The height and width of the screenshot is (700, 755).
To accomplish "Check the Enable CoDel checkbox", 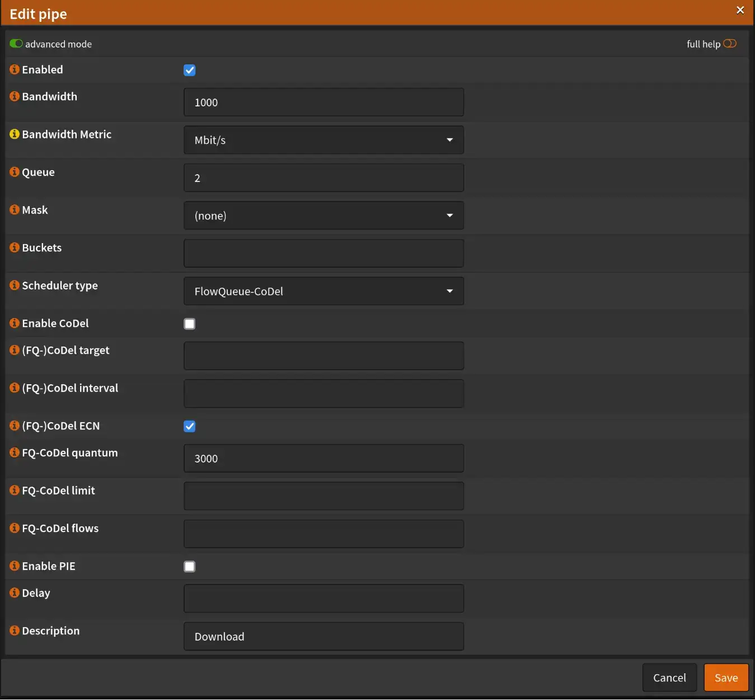I will [190, 324].
